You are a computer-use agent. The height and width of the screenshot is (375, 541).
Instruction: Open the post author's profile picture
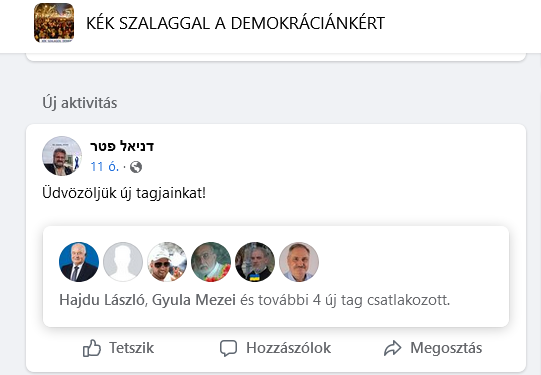tap(62, 156)
